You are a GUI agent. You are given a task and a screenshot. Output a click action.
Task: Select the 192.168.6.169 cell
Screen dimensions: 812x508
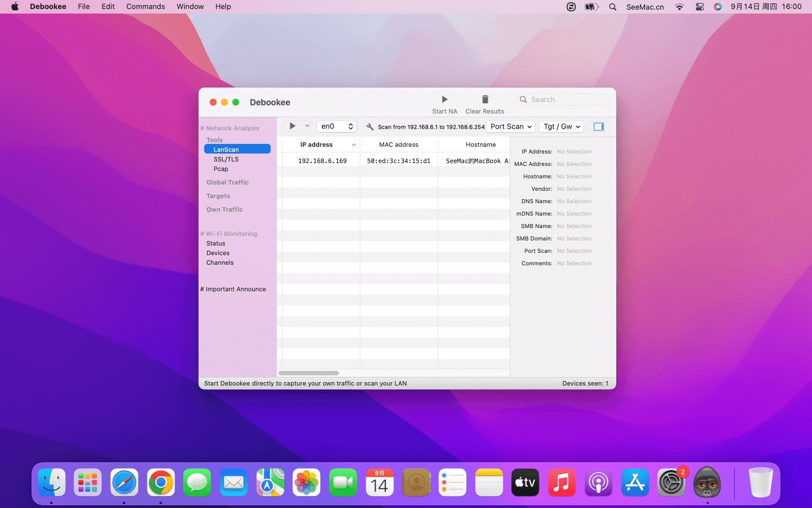click(x=322, y=161)
